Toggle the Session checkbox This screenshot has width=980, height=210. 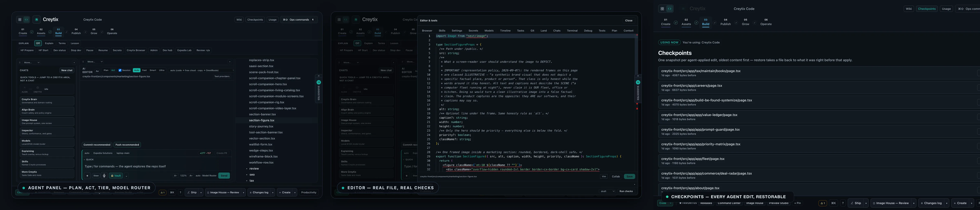click(x=120, y=70)
